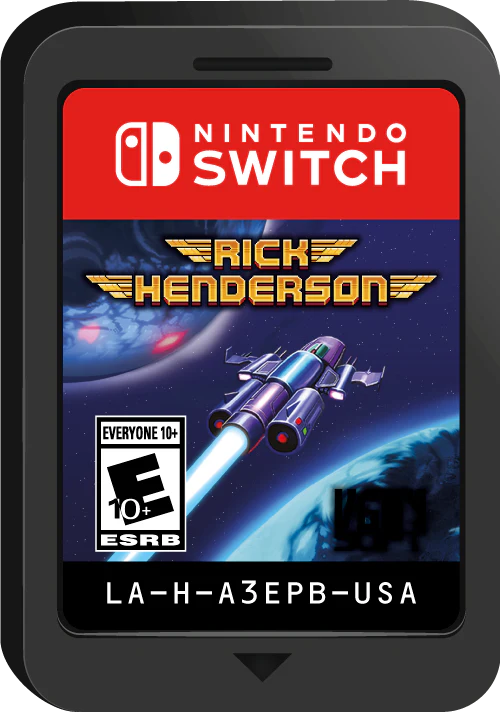500x712 pixels.
Task: Click the purple spaceship artwork
Action: [x=294, y=393]
